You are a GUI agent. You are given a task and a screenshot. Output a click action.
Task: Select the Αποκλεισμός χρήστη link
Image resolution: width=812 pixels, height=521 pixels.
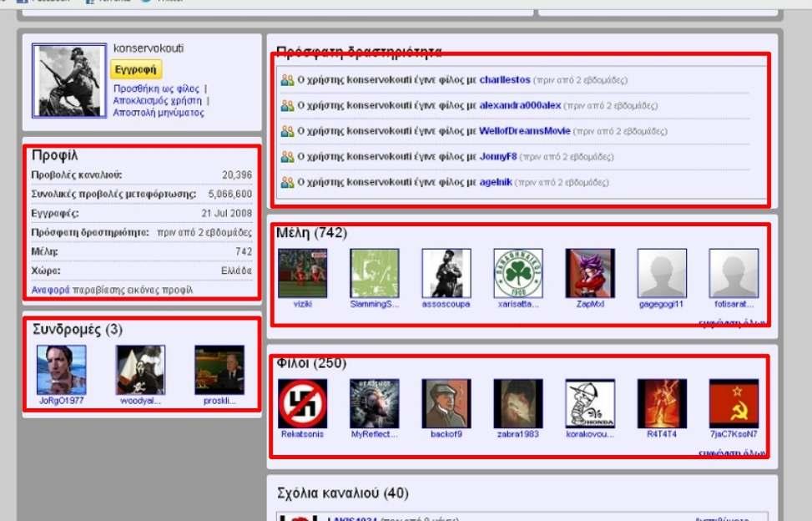tap(158, 100)
